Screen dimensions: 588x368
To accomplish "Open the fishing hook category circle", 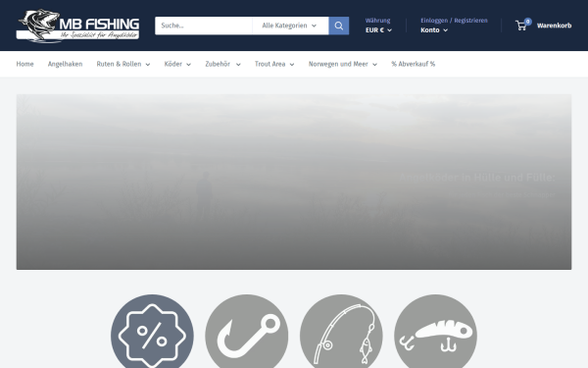I will pos(247,332).
